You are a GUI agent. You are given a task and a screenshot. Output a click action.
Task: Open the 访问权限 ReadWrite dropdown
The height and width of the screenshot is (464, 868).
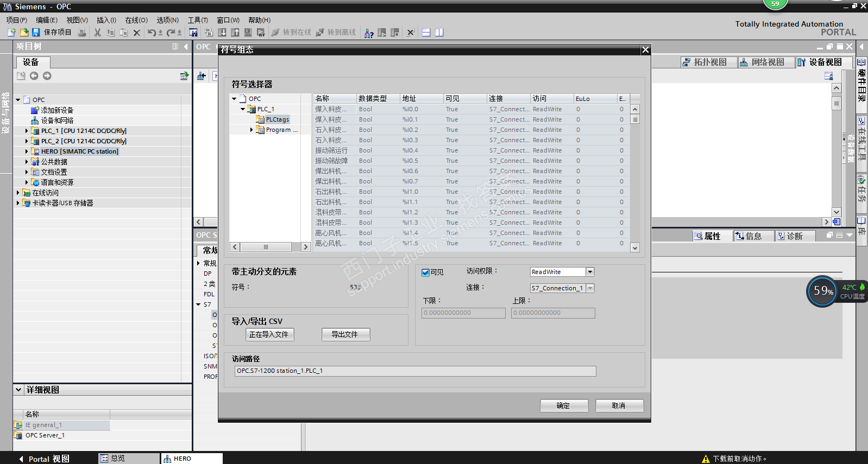click(x=590, y=272)
